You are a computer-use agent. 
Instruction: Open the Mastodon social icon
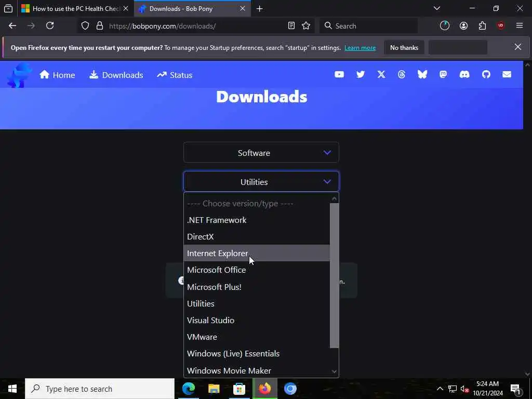(443, 74)
